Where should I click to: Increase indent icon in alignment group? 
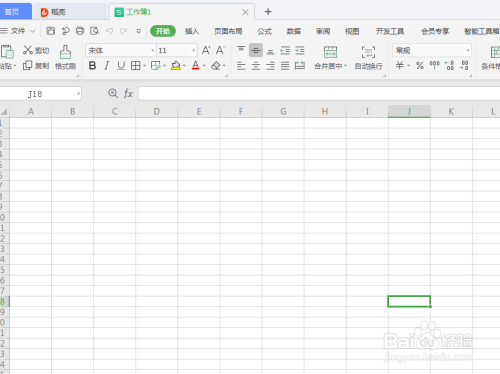(x=300, y=50)
